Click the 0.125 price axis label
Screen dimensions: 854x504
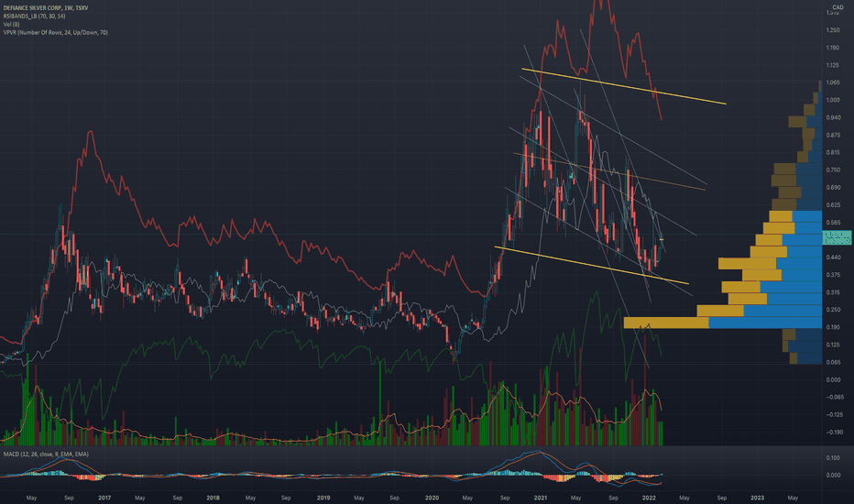[833, 345]
